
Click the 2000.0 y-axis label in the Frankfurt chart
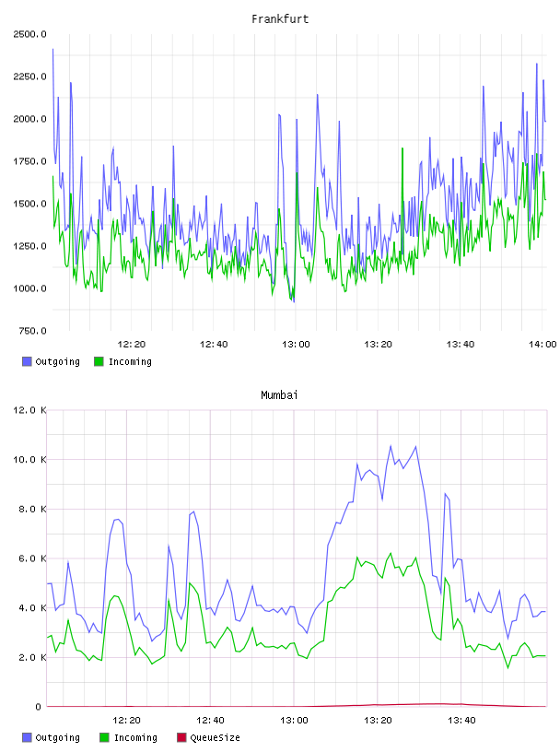(x=29, y=119)
